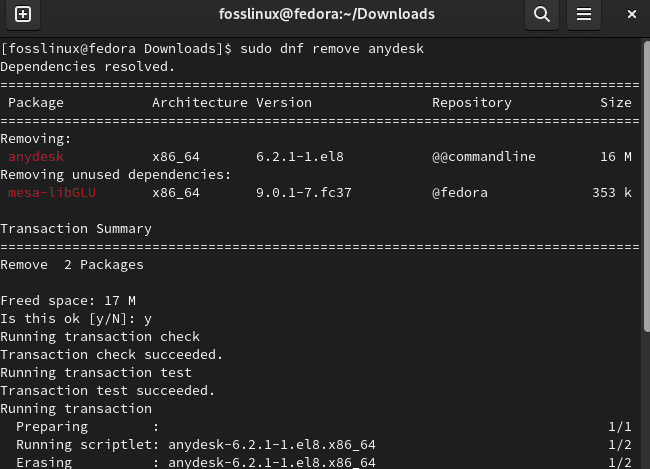Close the terminal window
Viewport: 650px width, 469px height.
point(631,15)
